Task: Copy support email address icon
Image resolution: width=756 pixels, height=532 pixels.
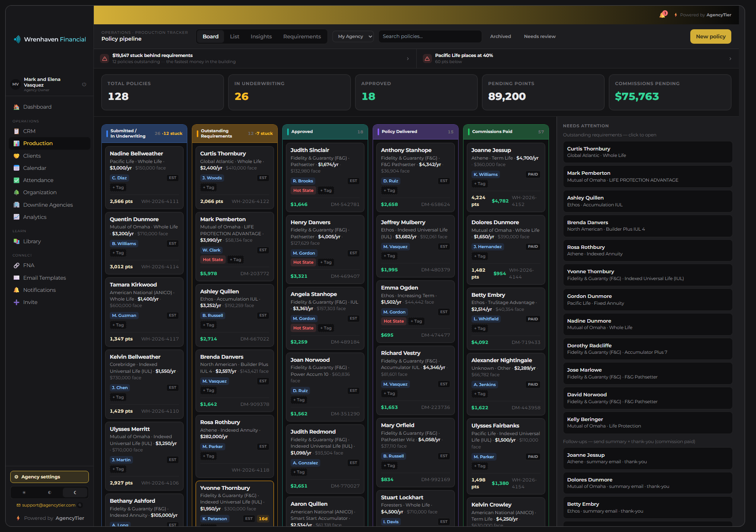Action: coord(80,505)
